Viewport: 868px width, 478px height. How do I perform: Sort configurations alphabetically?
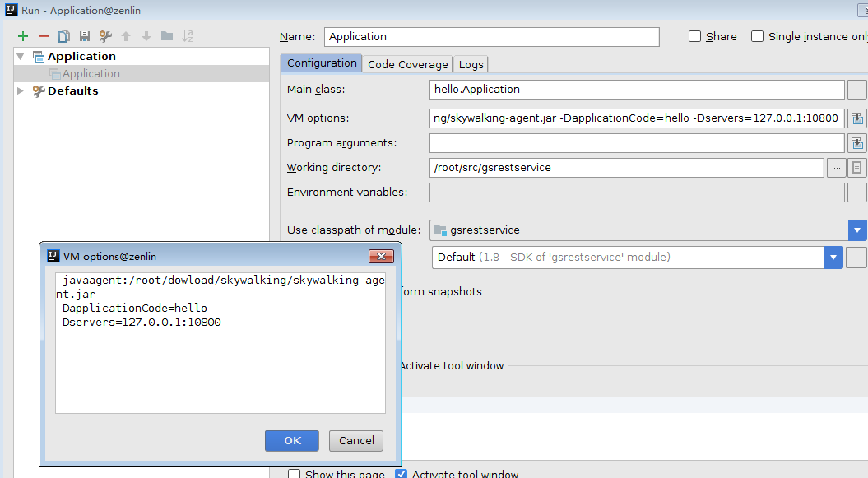[x=188, y=36]
